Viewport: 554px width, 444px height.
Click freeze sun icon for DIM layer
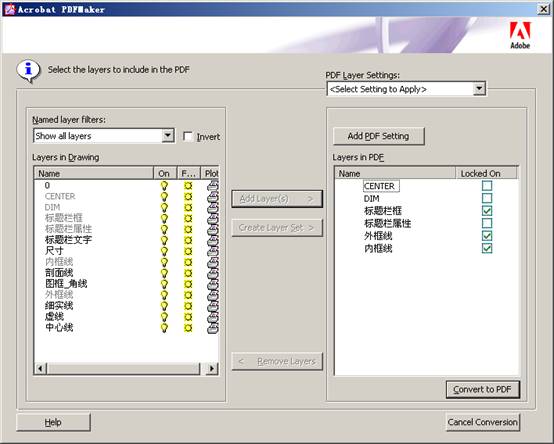(188, 207)
